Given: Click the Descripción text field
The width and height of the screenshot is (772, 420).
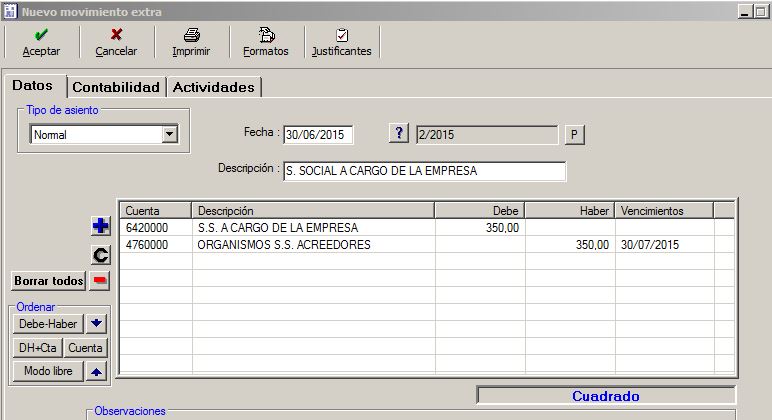Looking at the screenshot, I should [424, 171].
